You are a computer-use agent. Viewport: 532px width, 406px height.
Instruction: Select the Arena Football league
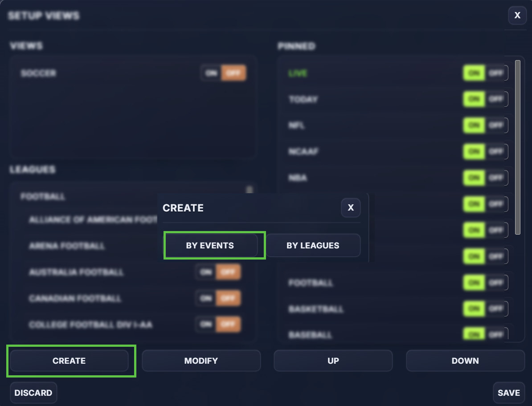(67, 246)
